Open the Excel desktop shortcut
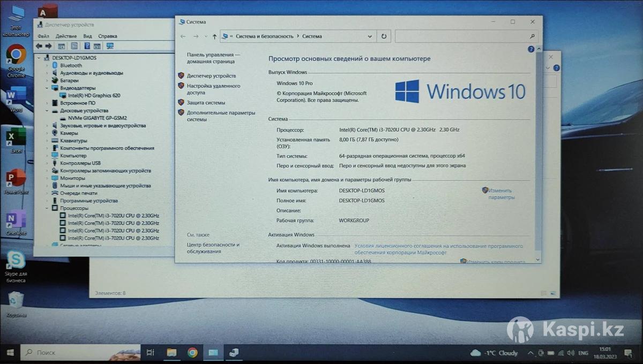Image resolution: width=643 pixels, height=364 pixels. pyautogui.click(x=16, y=141)
